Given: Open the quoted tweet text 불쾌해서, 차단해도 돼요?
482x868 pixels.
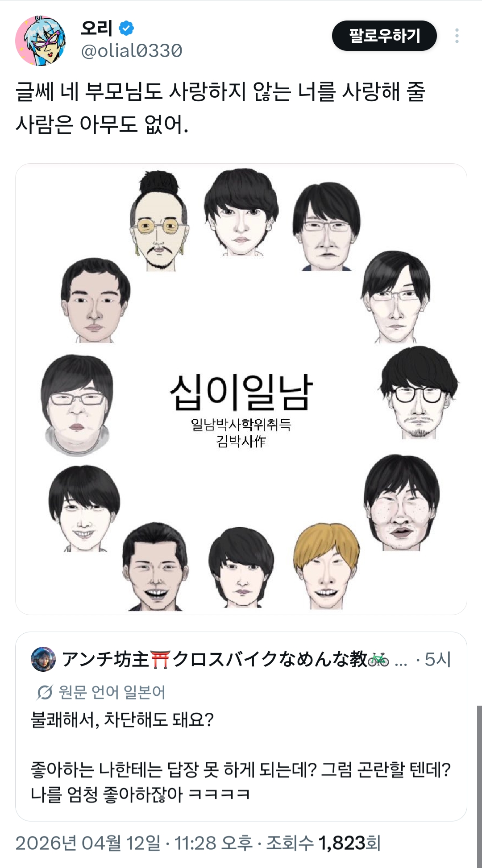Looking at the screenshot, I should tap(122, 719).
